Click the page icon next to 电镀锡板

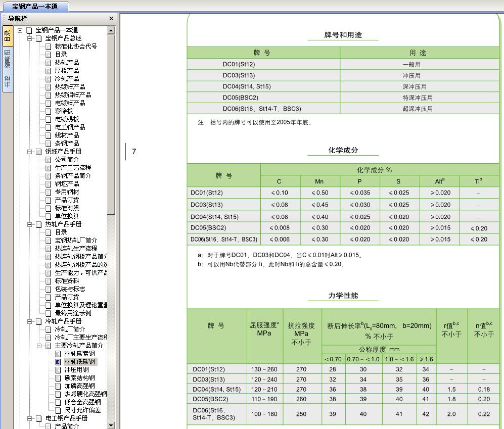(x=48, y=119)
